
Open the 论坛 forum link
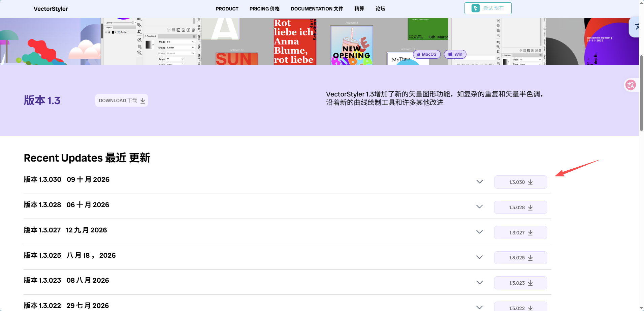[380, 9]
